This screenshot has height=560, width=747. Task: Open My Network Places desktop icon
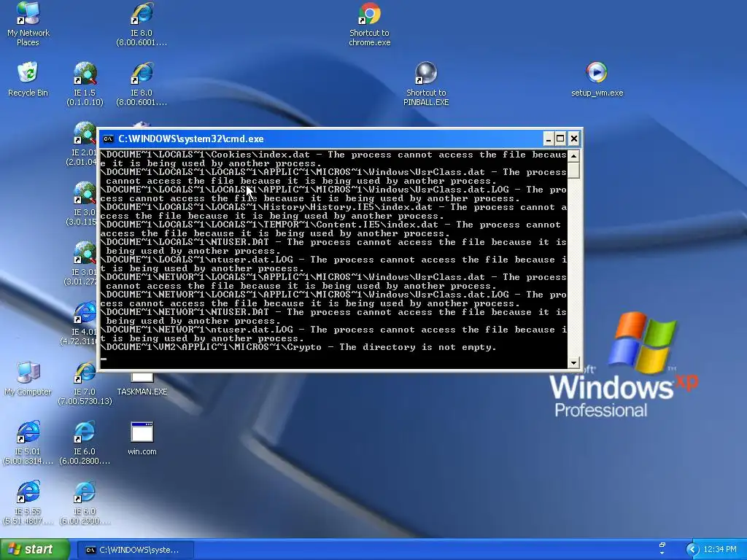point(28,24)
